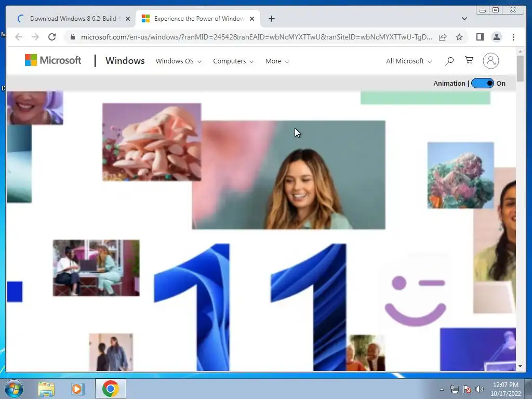
Task: Click the Microsoft logo
Action: tap(53, 60)
